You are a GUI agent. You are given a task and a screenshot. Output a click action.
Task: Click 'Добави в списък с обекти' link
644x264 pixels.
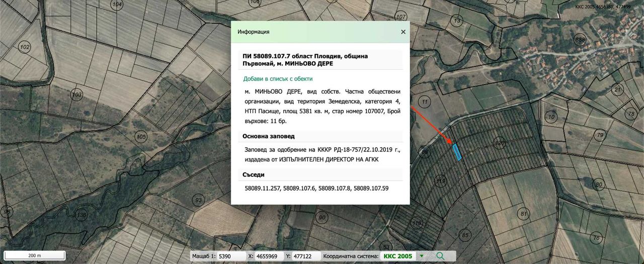[x=278, y=79]
